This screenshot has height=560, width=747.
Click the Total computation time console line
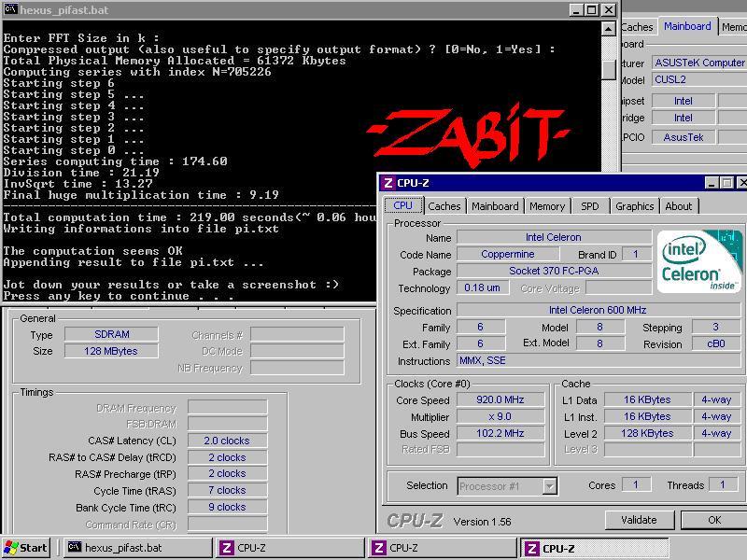coord(190,217)
